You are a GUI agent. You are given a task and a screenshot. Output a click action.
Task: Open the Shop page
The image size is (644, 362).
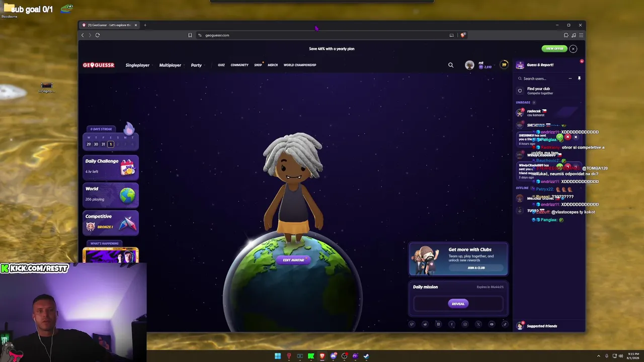pos(258,65)
